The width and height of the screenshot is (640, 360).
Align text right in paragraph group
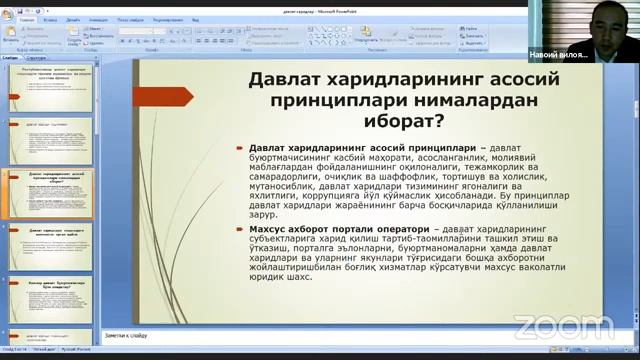pyautogui.click(x=215, y=41)
